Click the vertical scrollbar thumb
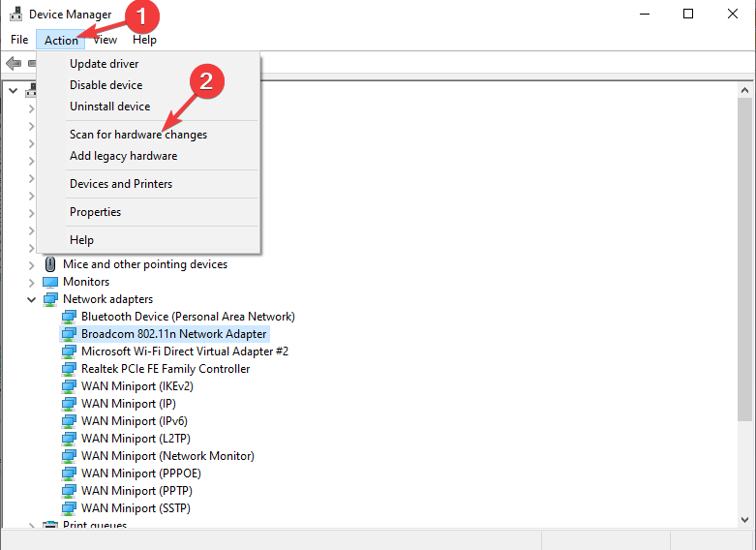This screenshot has height=550, width=756. [745, 260]
